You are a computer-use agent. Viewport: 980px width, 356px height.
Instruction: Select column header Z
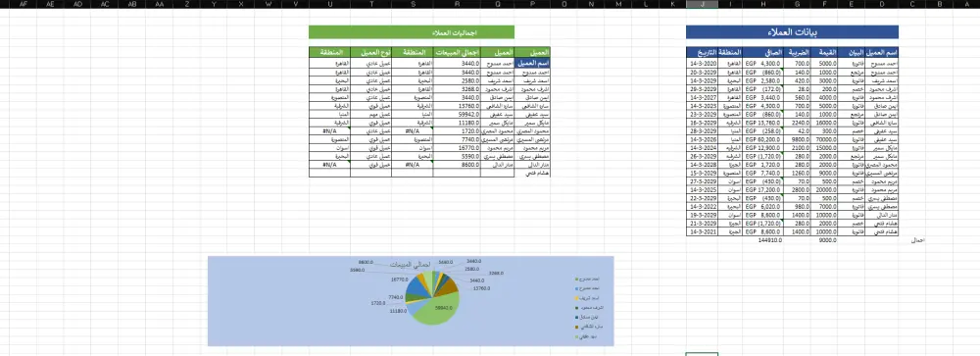[x=187, y=4]
